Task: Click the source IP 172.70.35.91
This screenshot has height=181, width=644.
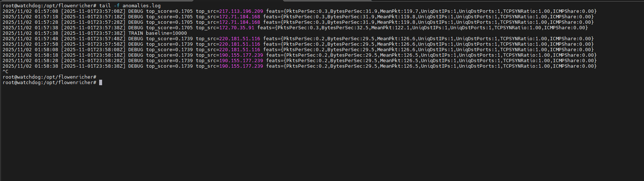Action: tap(236, 28)
